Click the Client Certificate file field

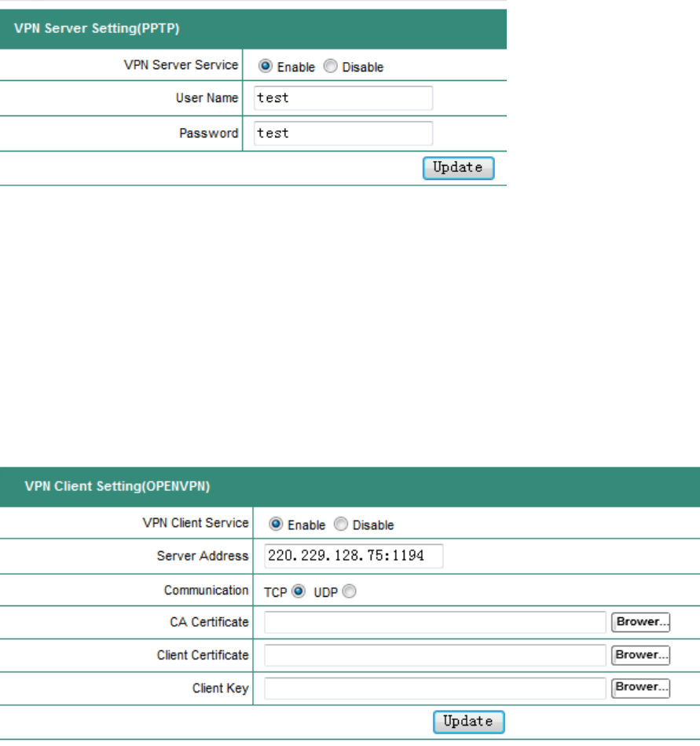[435, 655]
